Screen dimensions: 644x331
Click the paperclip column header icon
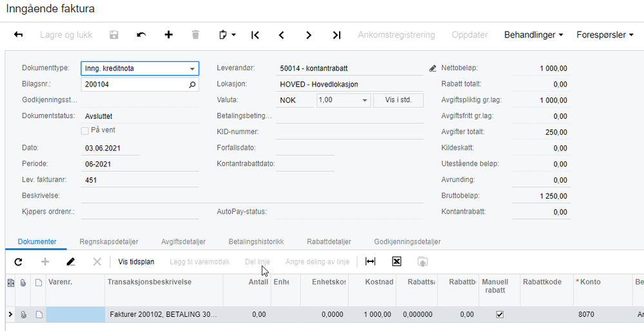23,282
